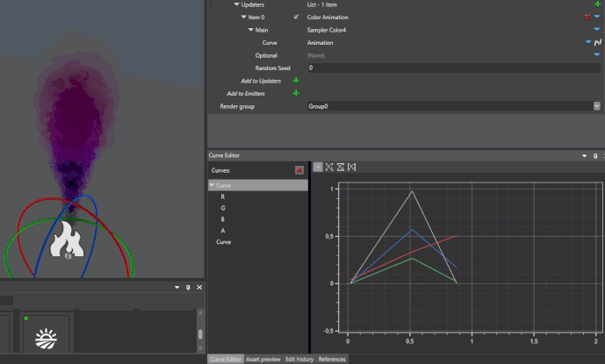Switch to the References tab

pos(332,359)
